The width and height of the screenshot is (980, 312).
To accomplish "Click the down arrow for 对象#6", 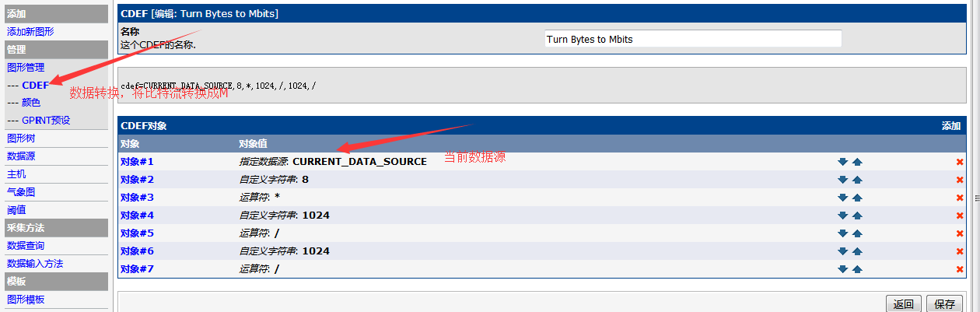I will point(842,251).
